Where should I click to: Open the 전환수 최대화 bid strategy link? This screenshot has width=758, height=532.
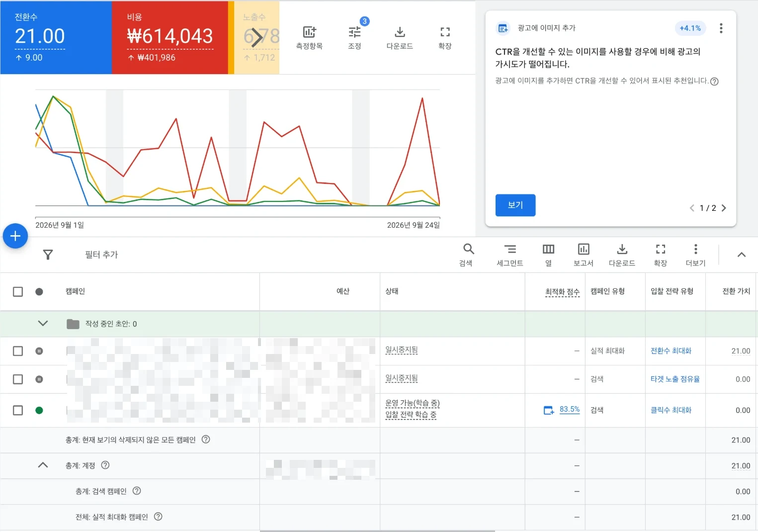[671, 351]
